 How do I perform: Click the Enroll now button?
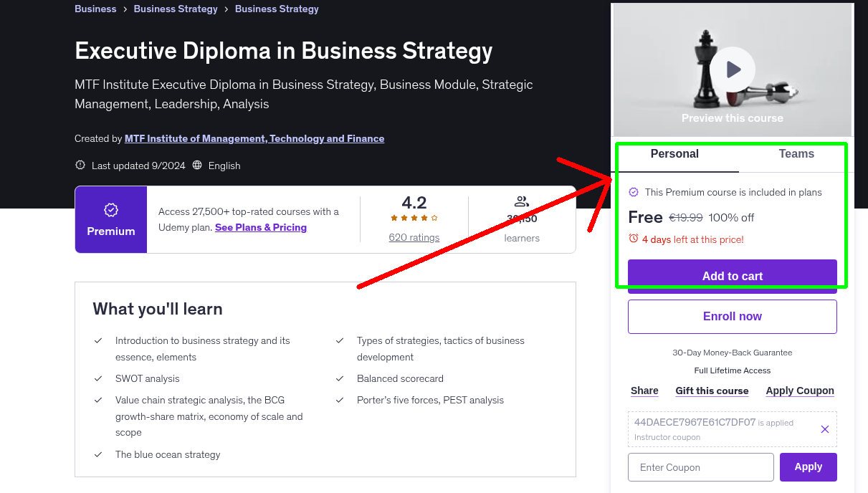732,316
